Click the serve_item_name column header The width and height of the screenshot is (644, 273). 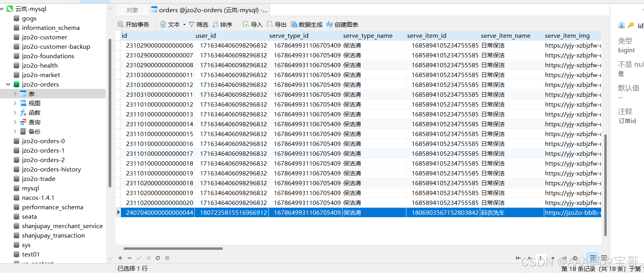512,35
